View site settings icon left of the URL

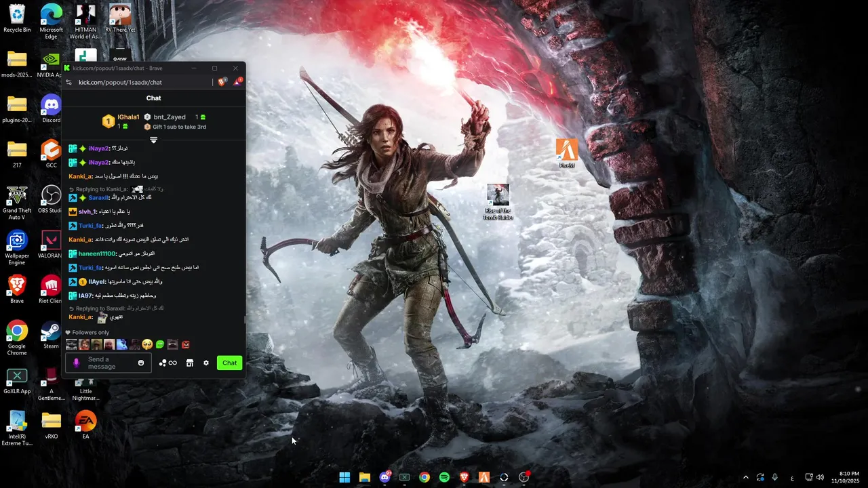(68, 83)
